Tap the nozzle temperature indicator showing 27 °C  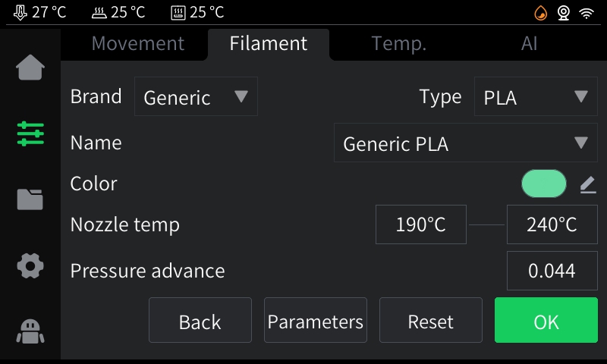pyautogui.click(x=39, y=12)
